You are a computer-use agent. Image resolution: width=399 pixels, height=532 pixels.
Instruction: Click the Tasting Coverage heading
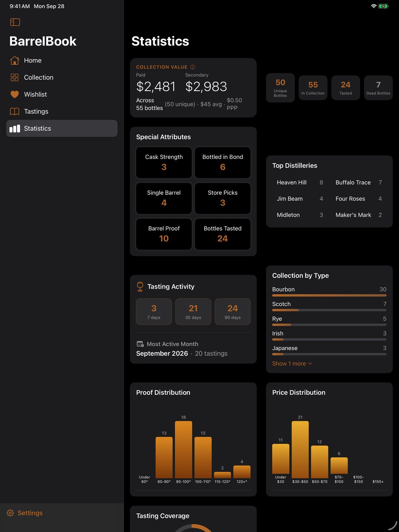(x=163, y=516)
